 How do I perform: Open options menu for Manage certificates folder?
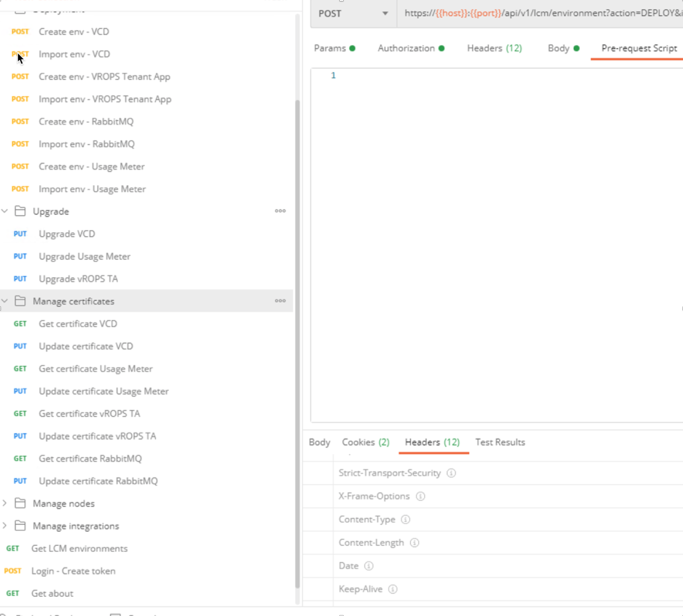pyautogui.click(x=280, y=301)
